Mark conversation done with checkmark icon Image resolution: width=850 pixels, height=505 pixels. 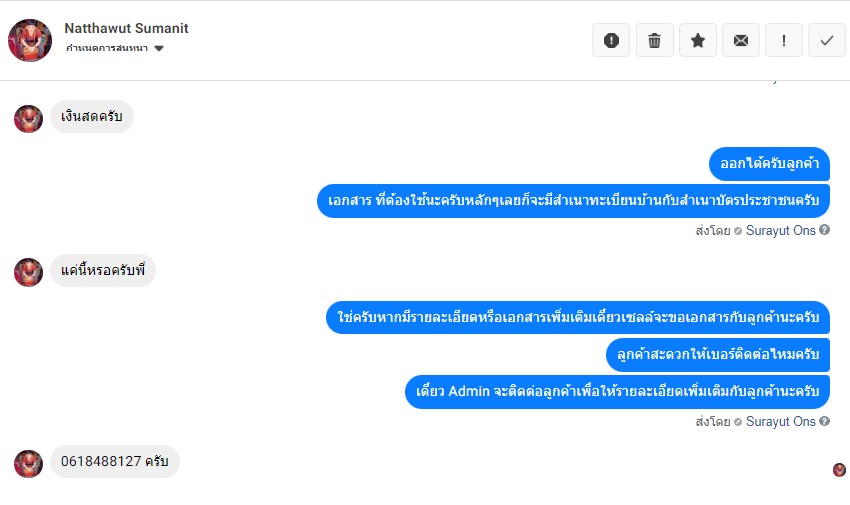tap(827, 40)
